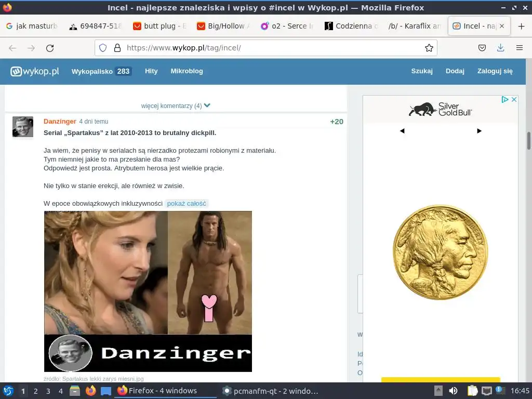Click the wykop.pl logo
The height and width of the screenshot is (399, 532).
(35, 71)
